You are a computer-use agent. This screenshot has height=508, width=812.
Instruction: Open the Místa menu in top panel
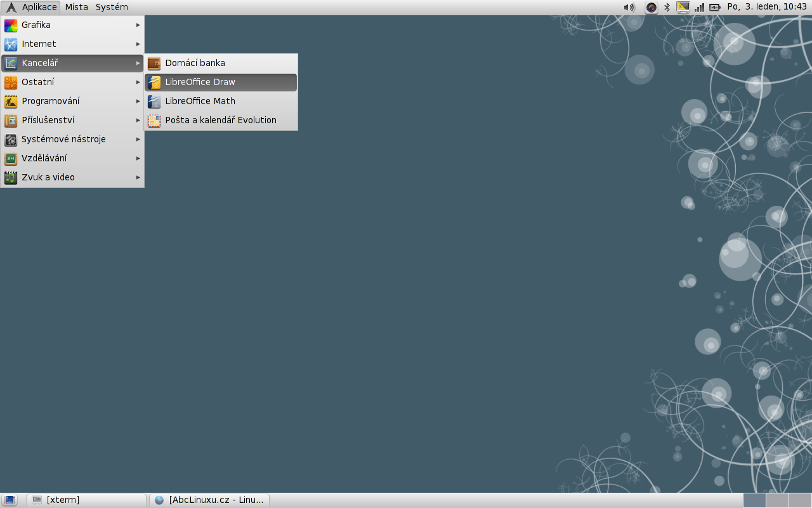pyautogui.click(x=77, y=8)
